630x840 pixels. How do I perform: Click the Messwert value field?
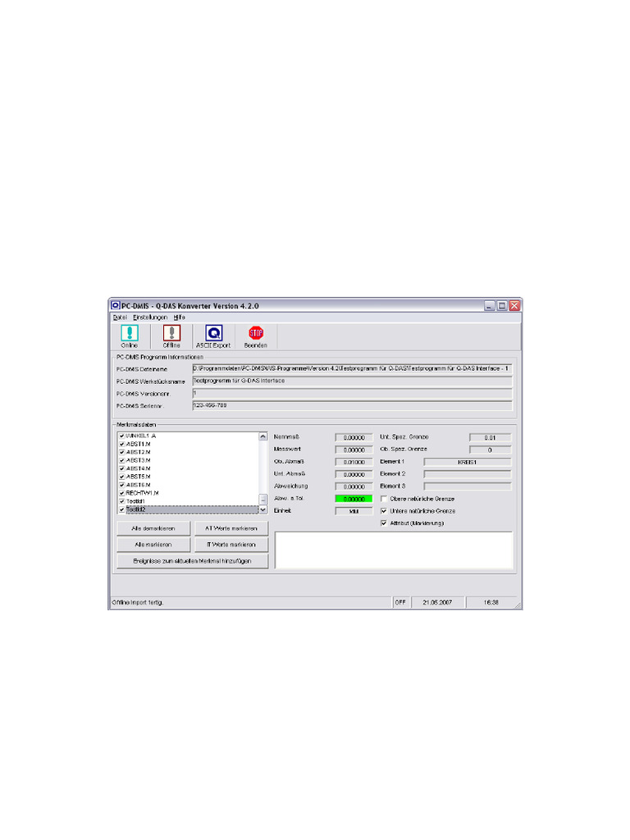pyautogui.click(x=354, y=450)
